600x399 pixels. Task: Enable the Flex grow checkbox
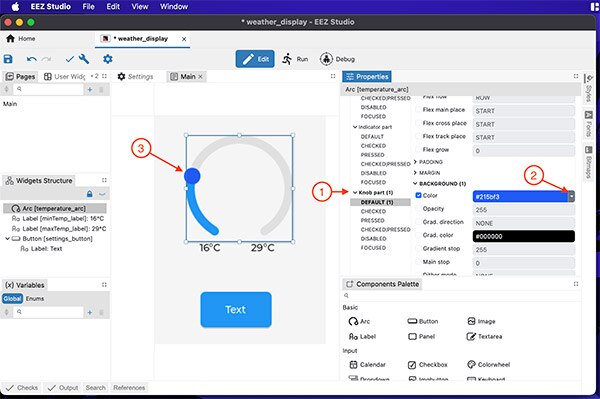(x=418, y=150)
